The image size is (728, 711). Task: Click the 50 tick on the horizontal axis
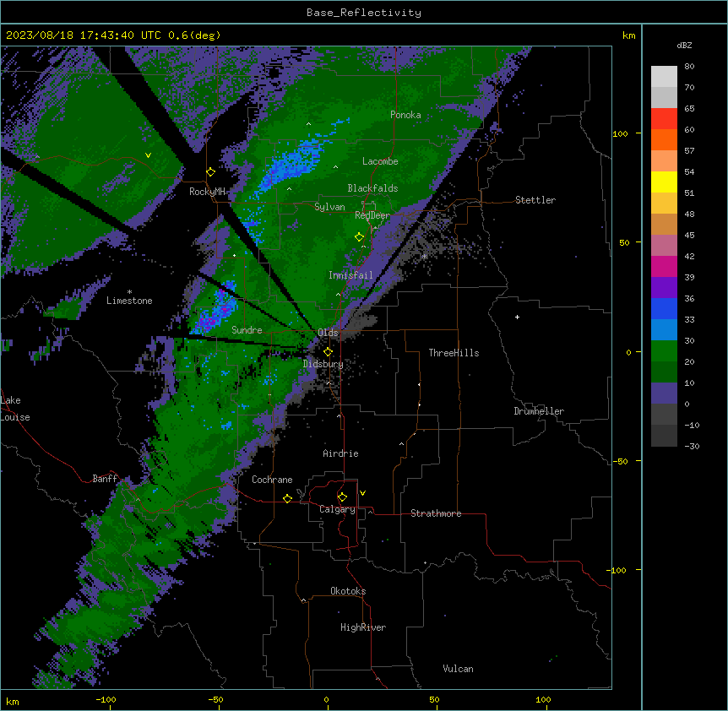tap(434, 699)
